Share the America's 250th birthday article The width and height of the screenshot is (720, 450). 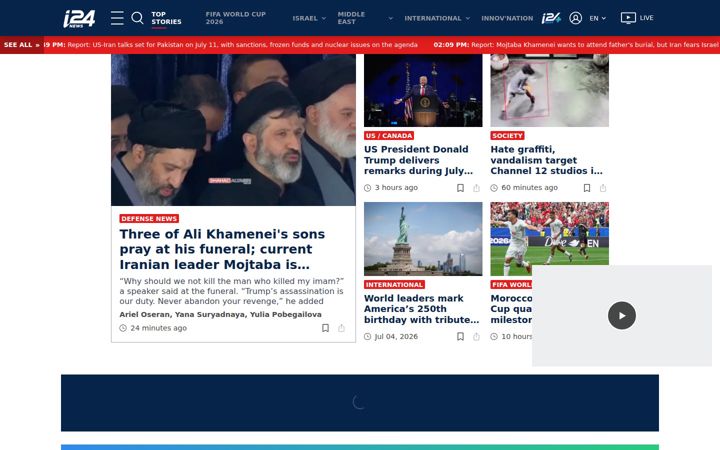click(476, 337)
